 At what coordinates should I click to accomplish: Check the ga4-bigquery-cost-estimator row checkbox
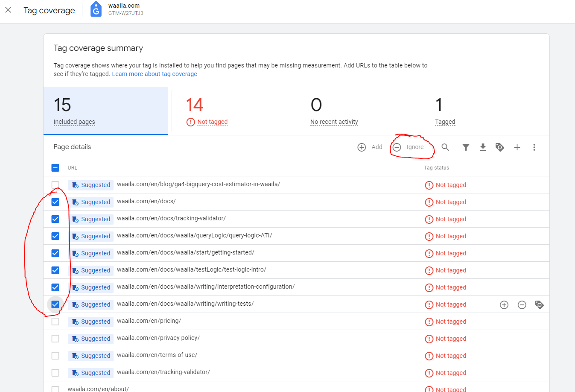[x=55, y=185]
